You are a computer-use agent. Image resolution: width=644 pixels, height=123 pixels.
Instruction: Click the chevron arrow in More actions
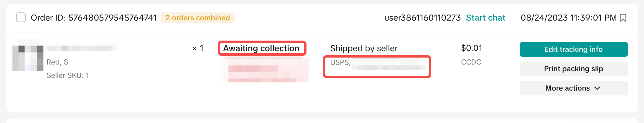point(597,88)
